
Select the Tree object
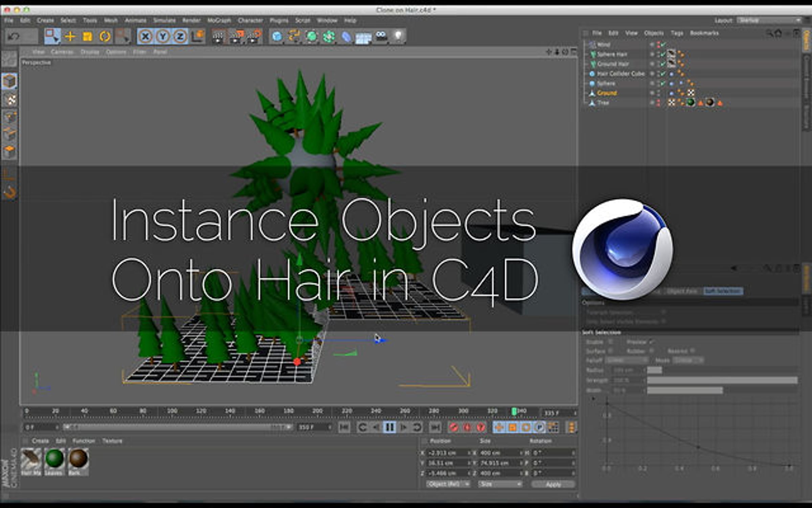[x=603, y=103]
